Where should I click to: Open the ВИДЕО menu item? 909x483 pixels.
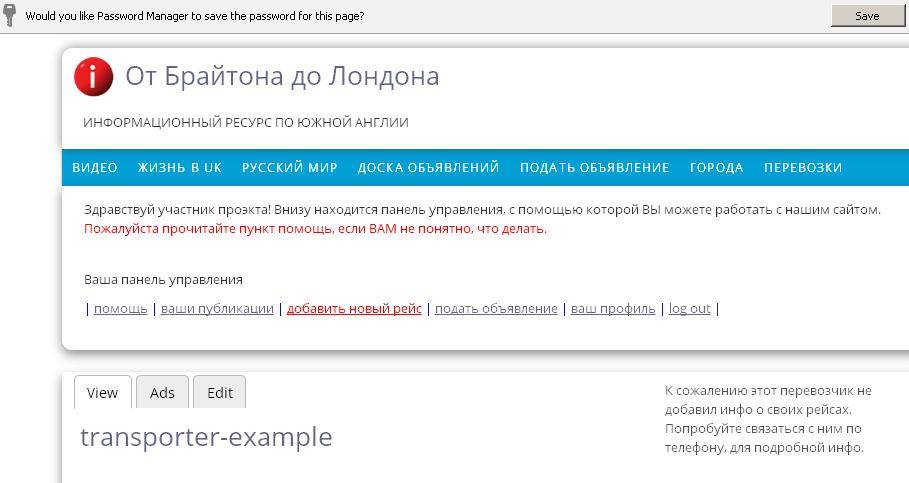pyautogui.click(x=95, y=168)
